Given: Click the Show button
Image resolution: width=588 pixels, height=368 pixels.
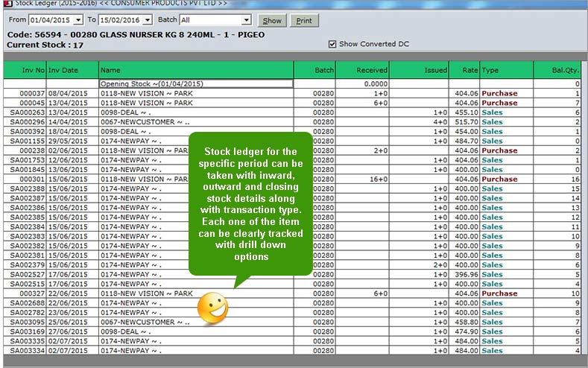Looking at the screenshot, I should pos(272,21).
